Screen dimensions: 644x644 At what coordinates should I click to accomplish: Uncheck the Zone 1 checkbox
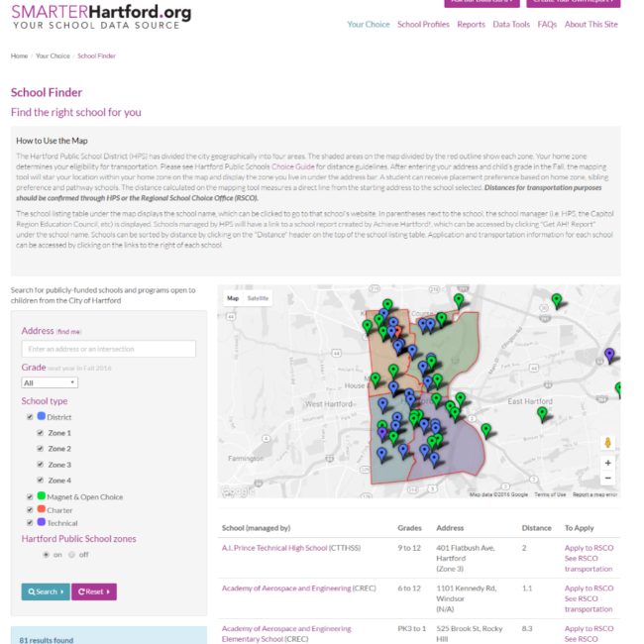40,433
